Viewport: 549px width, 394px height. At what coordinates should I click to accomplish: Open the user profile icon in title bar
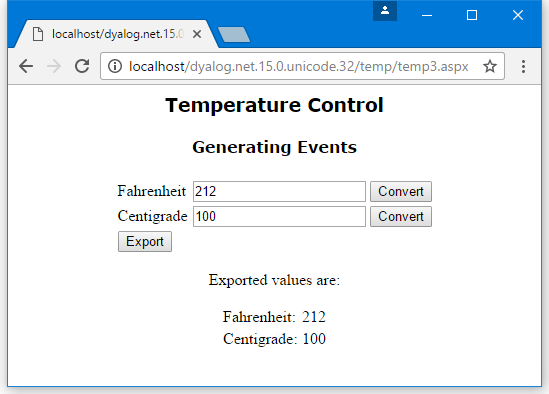tap(385, 11)
